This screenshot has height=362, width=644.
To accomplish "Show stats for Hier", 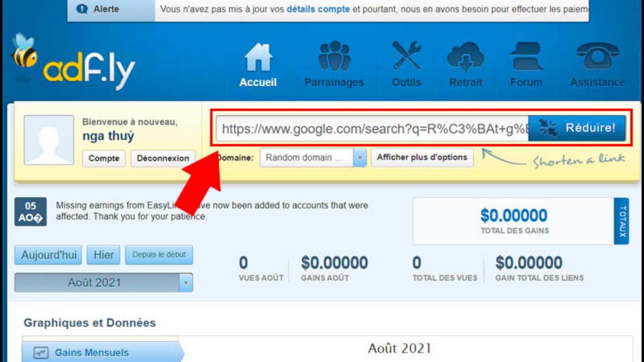I will [x=104, y=255].
